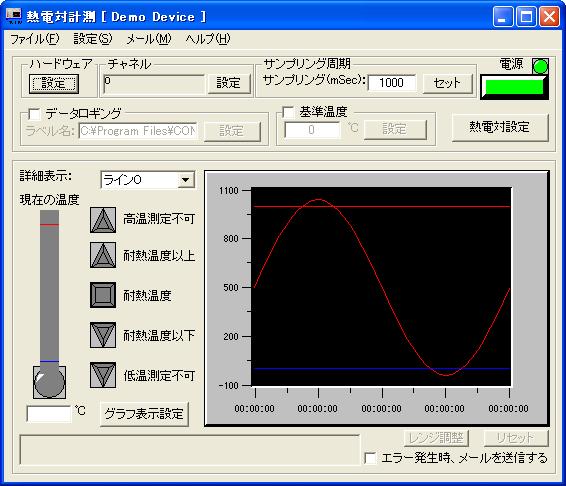The height and width of the screenshot is (486, 566).
Task: Click the 熱電対設定 button
Action: click(x=500, y=127)
